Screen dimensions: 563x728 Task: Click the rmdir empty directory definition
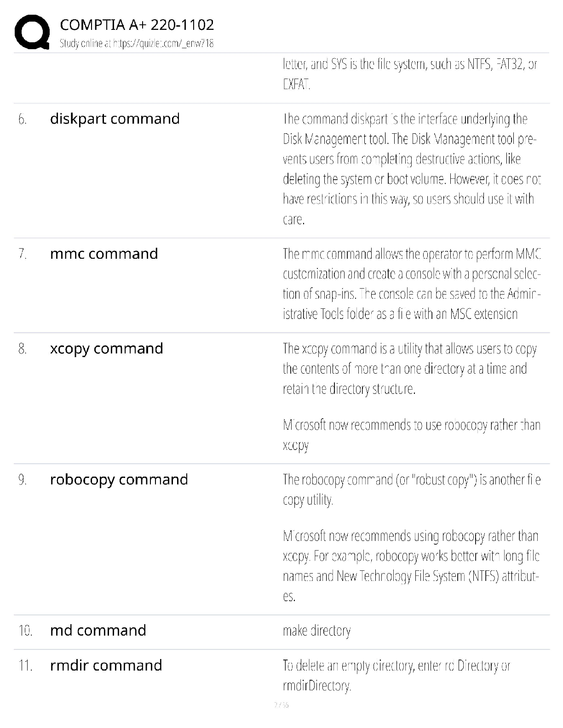(396, 675)
